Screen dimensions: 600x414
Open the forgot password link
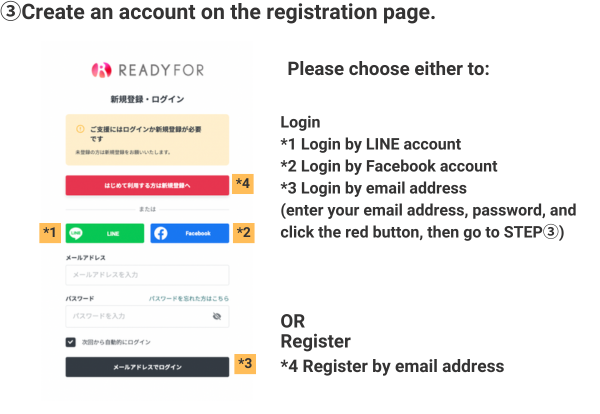click(x=189, y=299)
